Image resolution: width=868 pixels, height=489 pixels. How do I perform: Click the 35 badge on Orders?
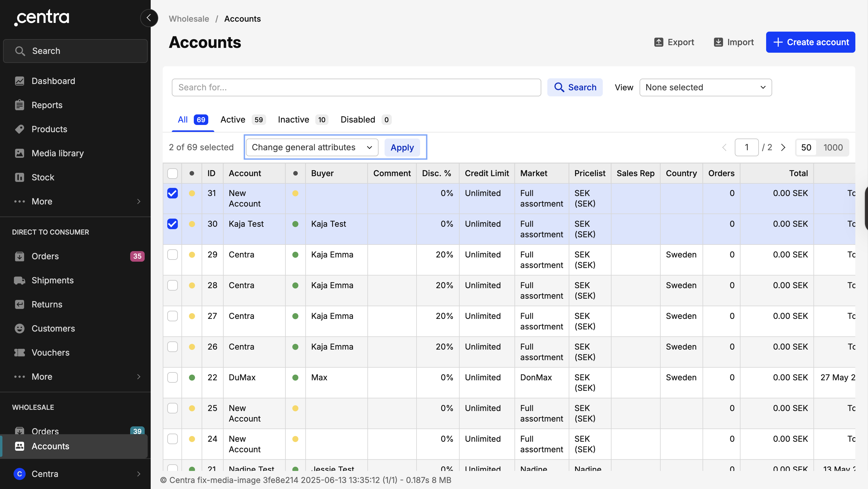137,256
